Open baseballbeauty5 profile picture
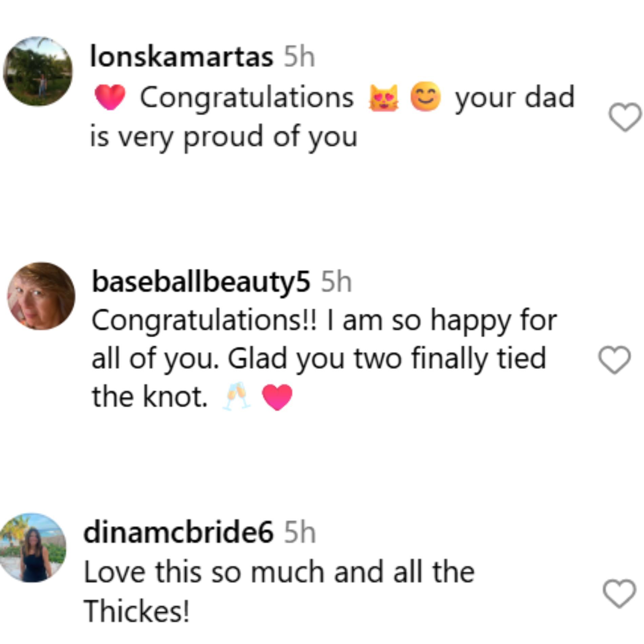The height and width of the screenshot is (644, 644). (41, 296)
